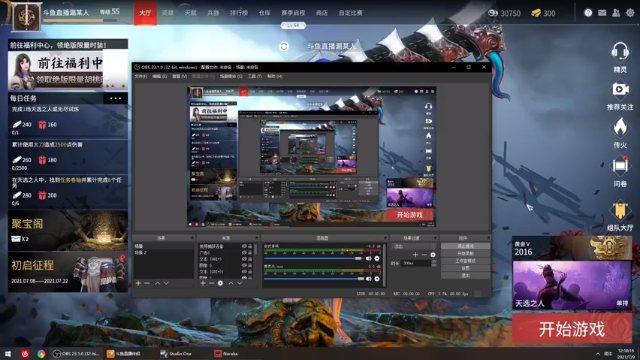
Task: Move scene down with Scenes dock down arrow
Action: 166,283
